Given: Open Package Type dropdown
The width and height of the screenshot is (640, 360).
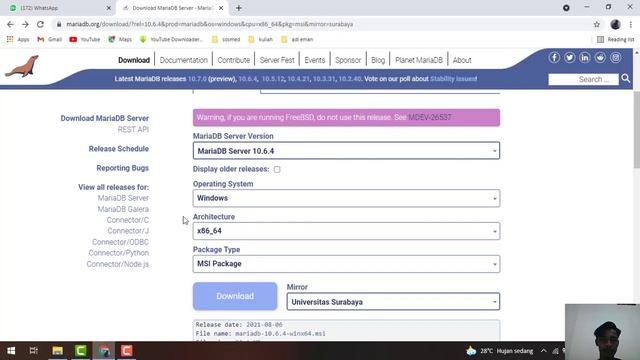Looking at the screenshot, I should [x=346, y=264].
